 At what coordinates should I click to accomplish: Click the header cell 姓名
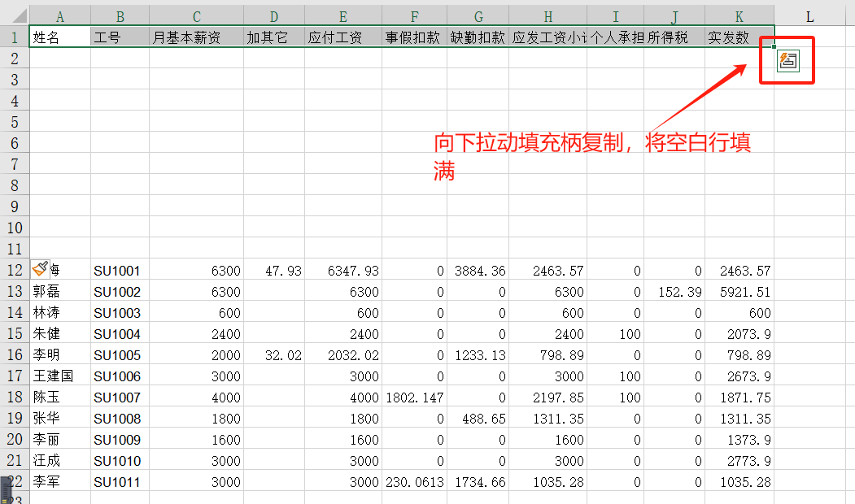click(x=60, y=37)
